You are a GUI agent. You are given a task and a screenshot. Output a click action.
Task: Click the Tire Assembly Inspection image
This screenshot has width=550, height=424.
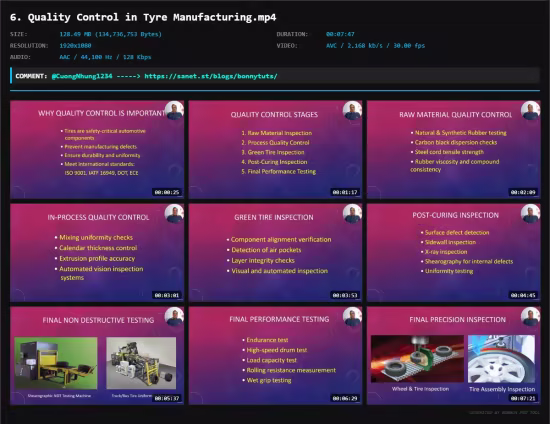502,358
